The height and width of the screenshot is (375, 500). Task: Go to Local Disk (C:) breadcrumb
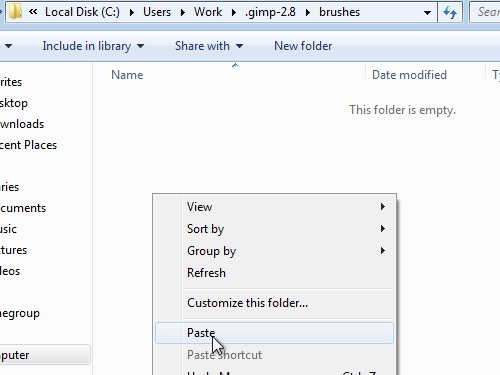point(82,12)
